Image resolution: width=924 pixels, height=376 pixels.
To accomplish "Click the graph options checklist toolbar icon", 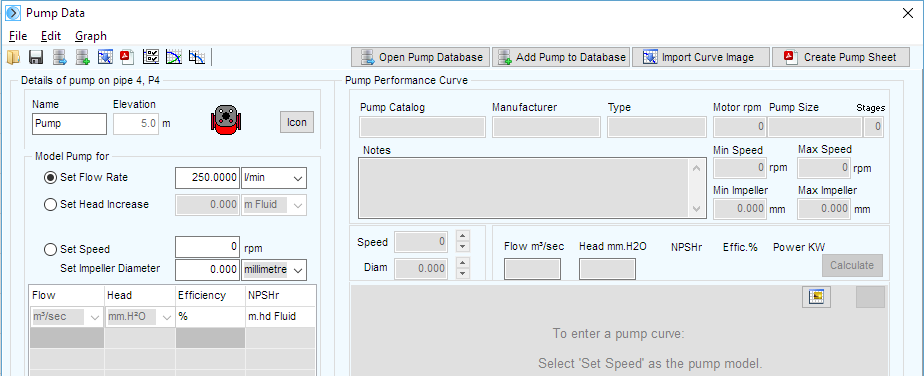I will pos(151,57).
